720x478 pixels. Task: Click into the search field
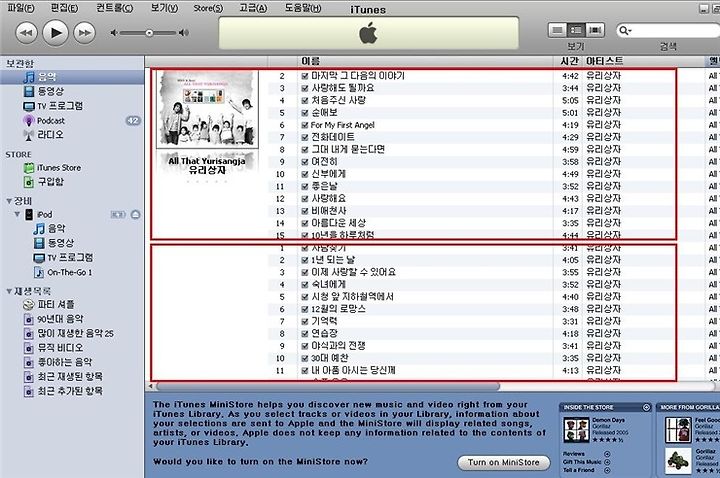coord(675,31)
